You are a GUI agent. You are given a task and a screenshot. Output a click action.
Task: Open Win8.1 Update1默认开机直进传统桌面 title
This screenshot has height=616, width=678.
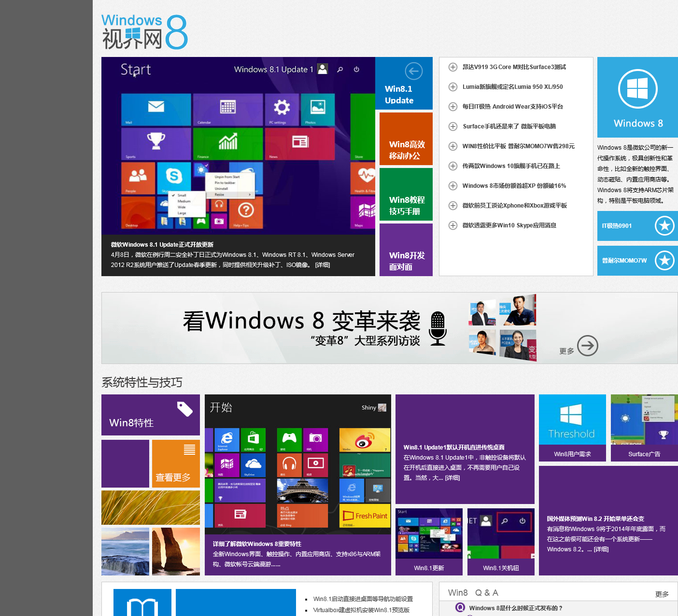coord(454,448)
